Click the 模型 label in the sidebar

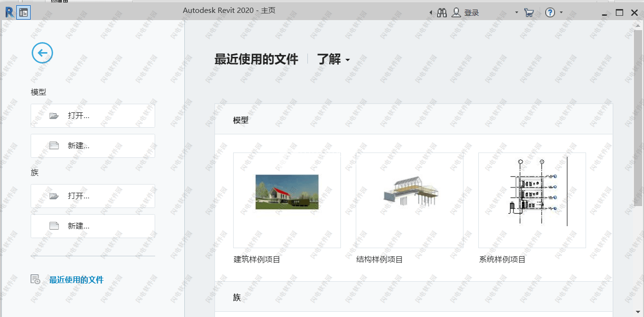(38, 92)
